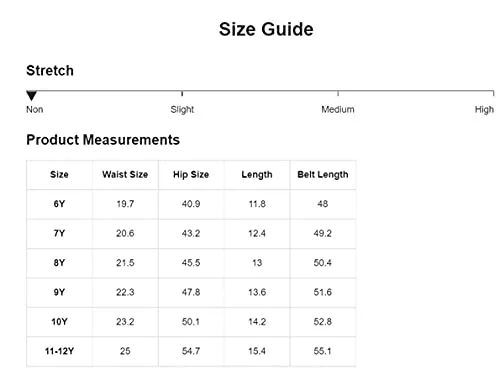Select the 11-12Y size row label

(59, 351)
